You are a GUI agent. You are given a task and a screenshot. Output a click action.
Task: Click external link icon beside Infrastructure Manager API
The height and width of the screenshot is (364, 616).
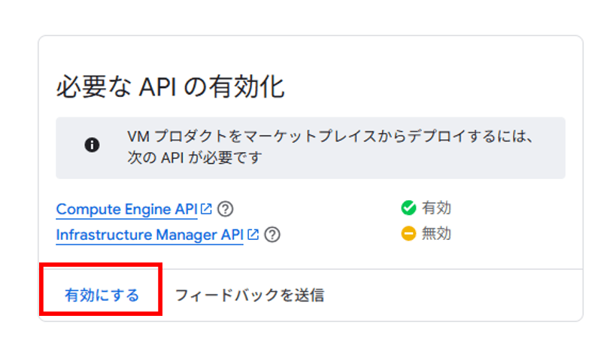tap(253, 235)
